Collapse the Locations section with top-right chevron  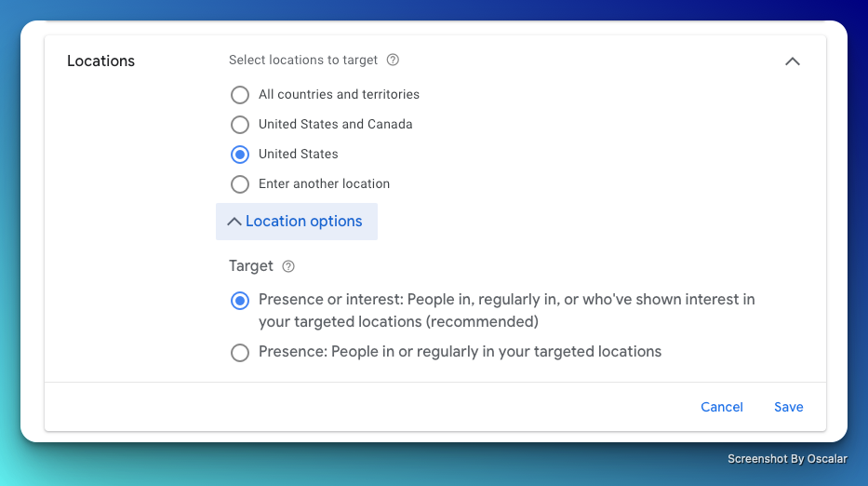pyautogui.click(x=792, y=61)
